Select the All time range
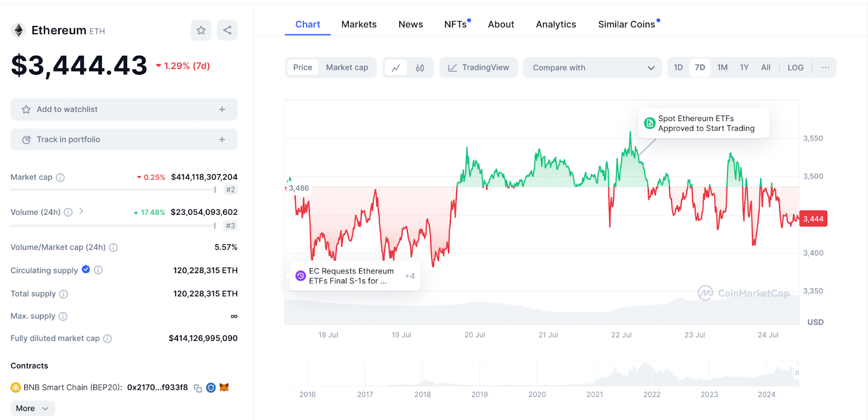Viewport: 868px width, 420px height. (765, 67)
